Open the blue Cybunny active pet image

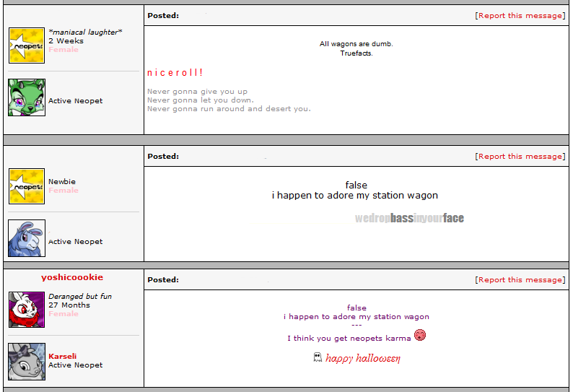(x=27, y=238)
